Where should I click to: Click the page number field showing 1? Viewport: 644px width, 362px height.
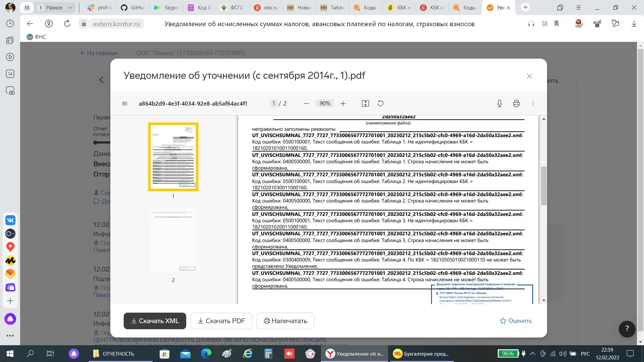coord(273,104)
